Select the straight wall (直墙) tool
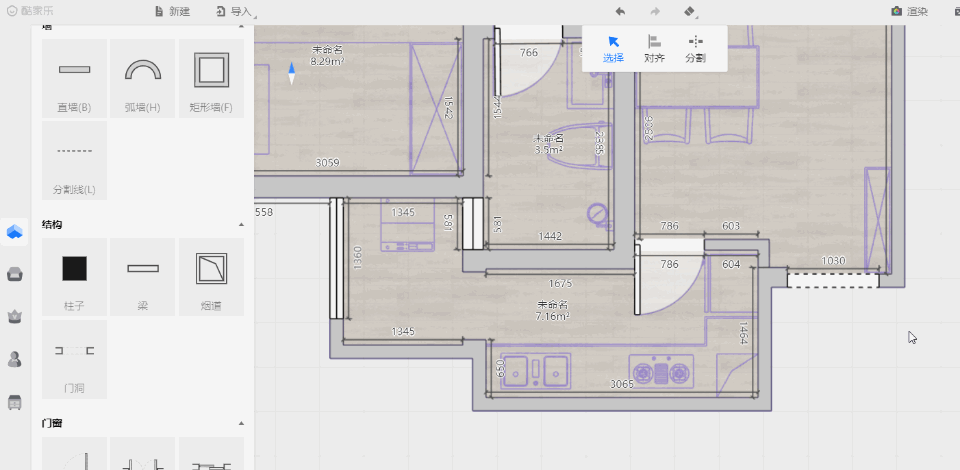960x470 pixels. pos(74,78)
